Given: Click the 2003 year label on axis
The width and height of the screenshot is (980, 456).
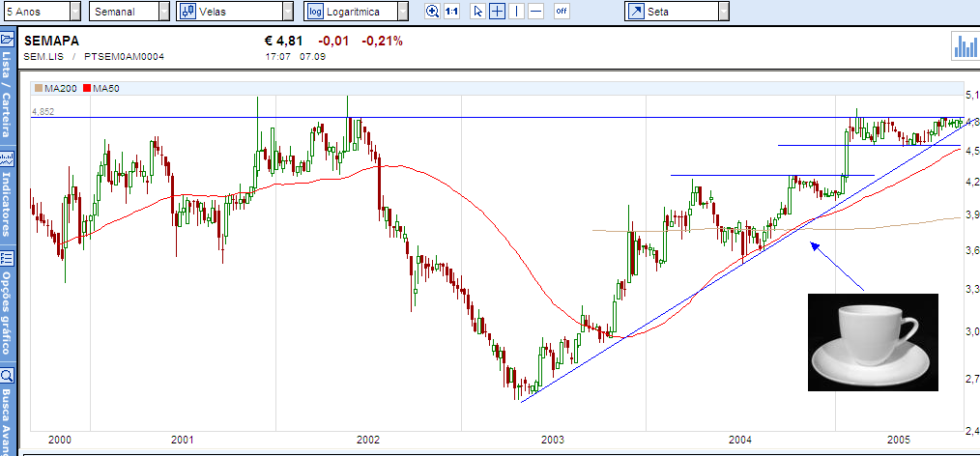Looking at the screenshot, I should click(x=553, y=440).
